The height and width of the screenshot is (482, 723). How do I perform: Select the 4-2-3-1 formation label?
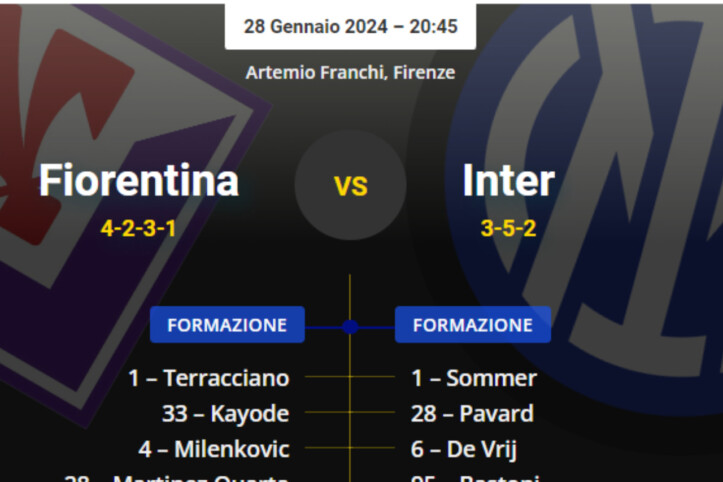pos(139,228)
